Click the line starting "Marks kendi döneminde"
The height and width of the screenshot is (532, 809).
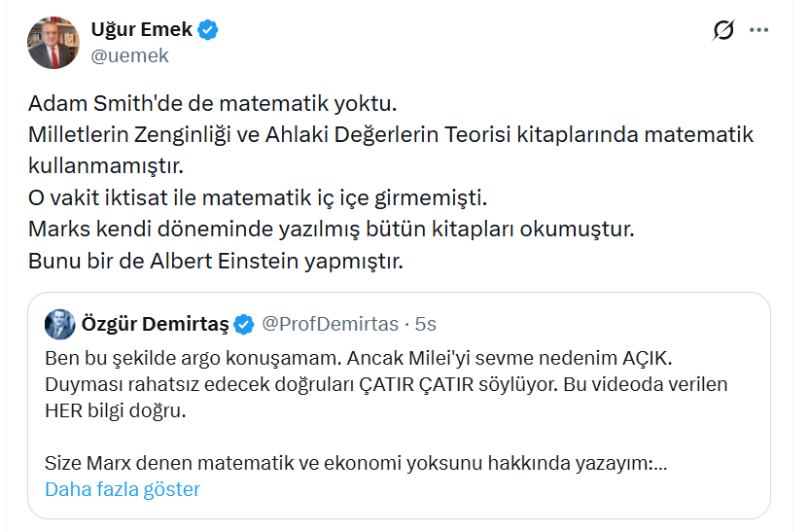coord(331,231)
